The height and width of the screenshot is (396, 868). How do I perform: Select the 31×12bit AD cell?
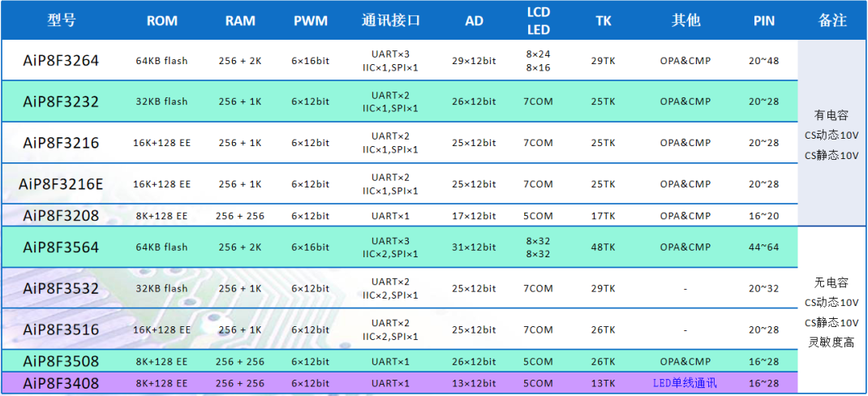(x=474, y=247)
